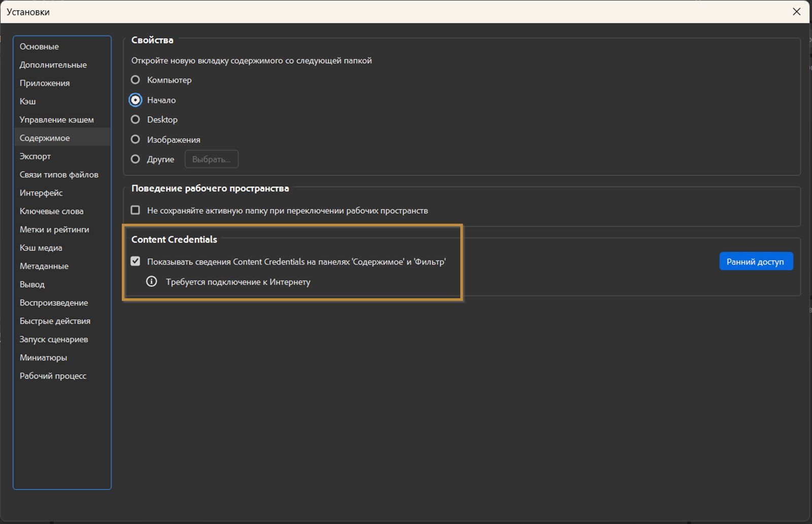Open the Основные preferences category
The height and width of the screenshot is (524, 812).
(x=62, y=46)
